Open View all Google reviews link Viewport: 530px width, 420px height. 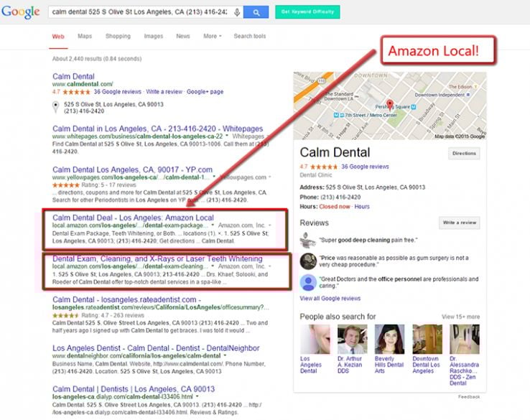(330, 298)
